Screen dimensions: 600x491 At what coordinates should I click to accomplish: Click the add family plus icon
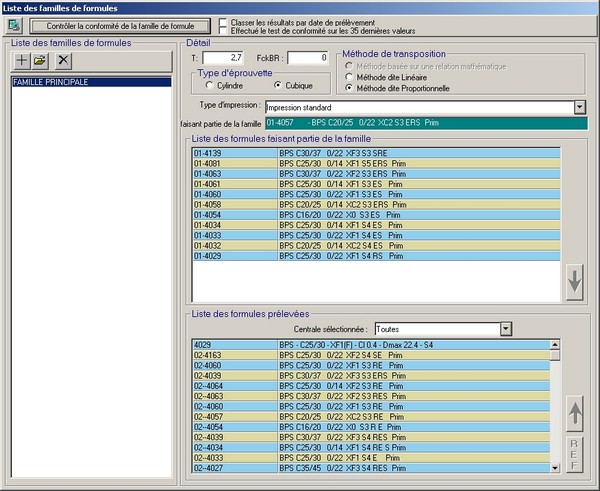pos(21,62)
